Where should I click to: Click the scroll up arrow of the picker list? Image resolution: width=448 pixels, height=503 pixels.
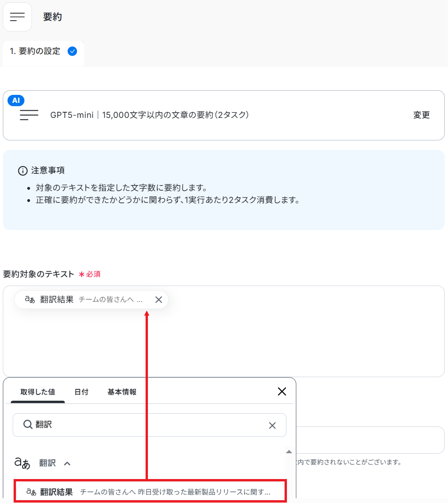[x=289, y=452]
